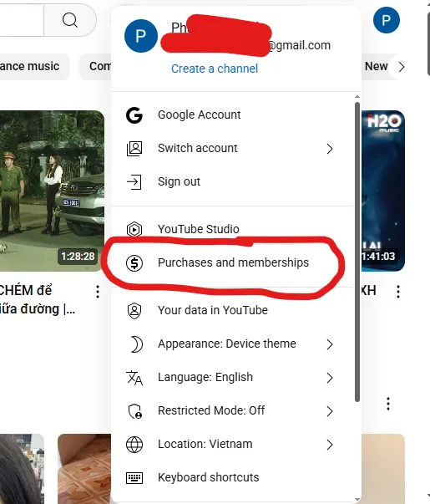Image resolution: width=430 pixels, height=504 pixels.
Task: Click the Sign out arrow icon
Action: [x=134, y=182]
